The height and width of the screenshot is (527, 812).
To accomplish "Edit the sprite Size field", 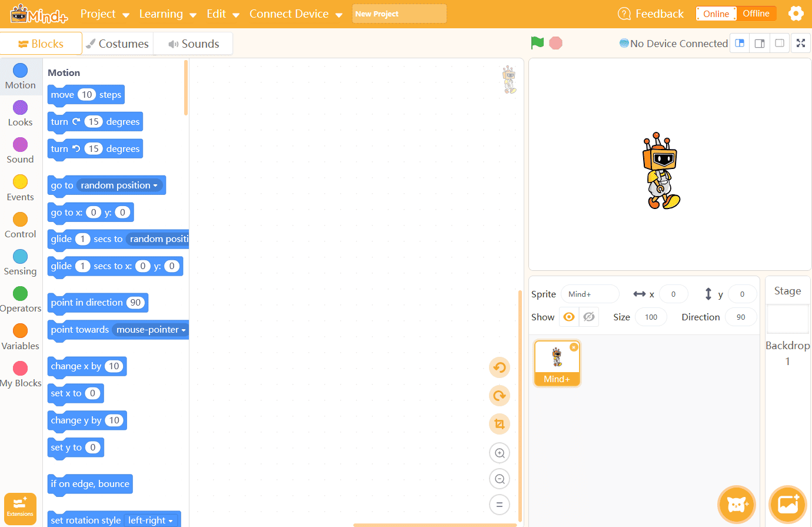I will (651, 317).
